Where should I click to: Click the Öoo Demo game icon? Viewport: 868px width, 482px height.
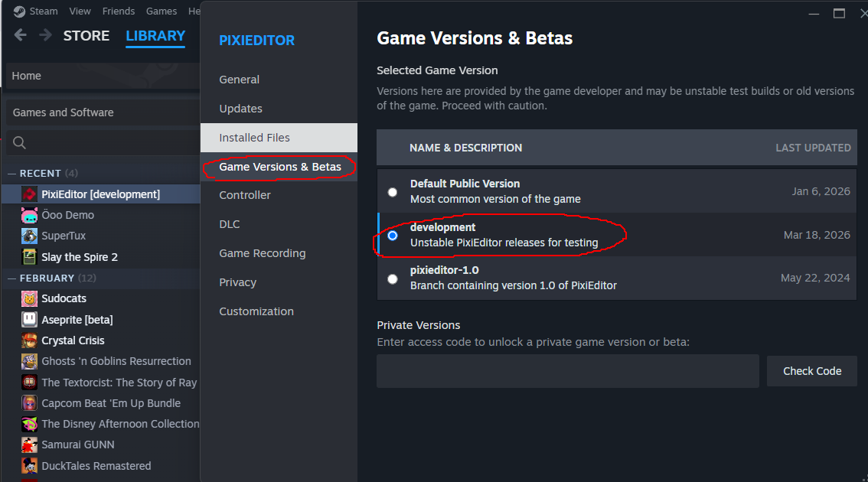pos(29,215)
